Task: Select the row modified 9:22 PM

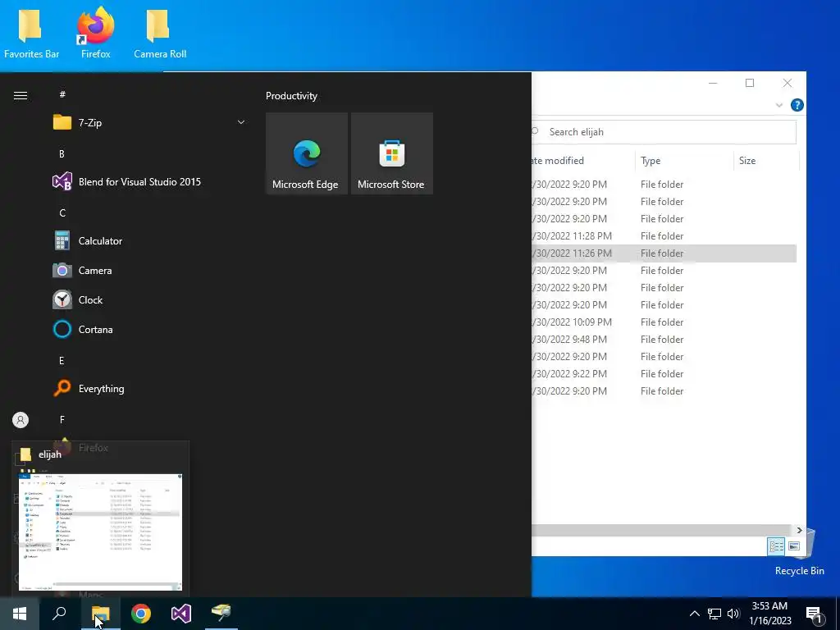Action: [x=664, y=374]
